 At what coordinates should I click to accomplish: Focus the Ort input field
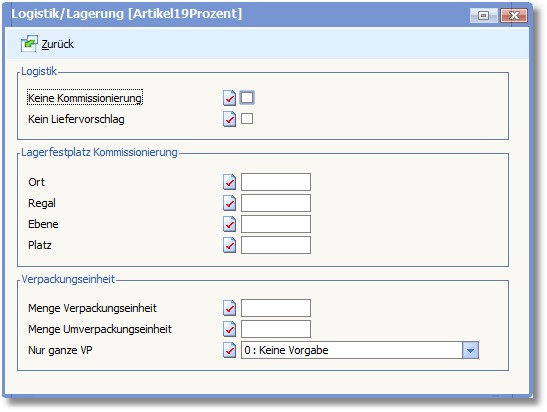coord(276,182)
